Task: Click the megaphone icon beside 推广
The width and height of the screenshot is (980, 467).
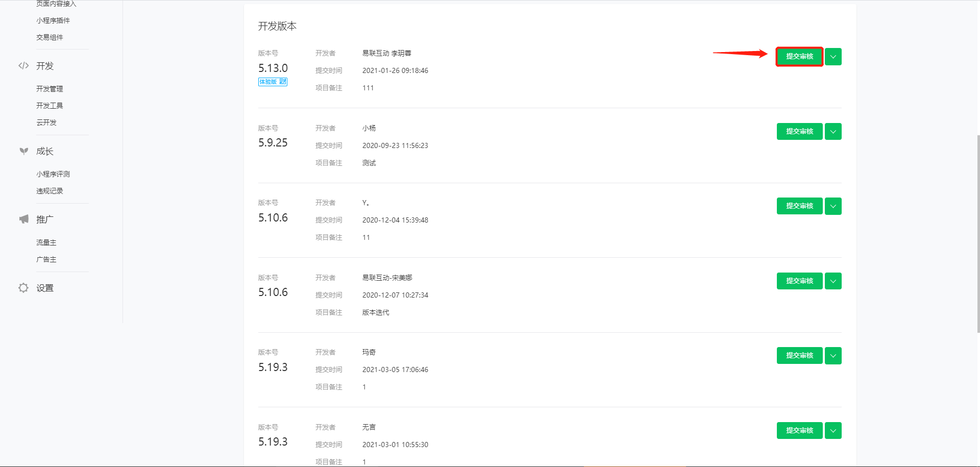Action: [x=23, y=219]
